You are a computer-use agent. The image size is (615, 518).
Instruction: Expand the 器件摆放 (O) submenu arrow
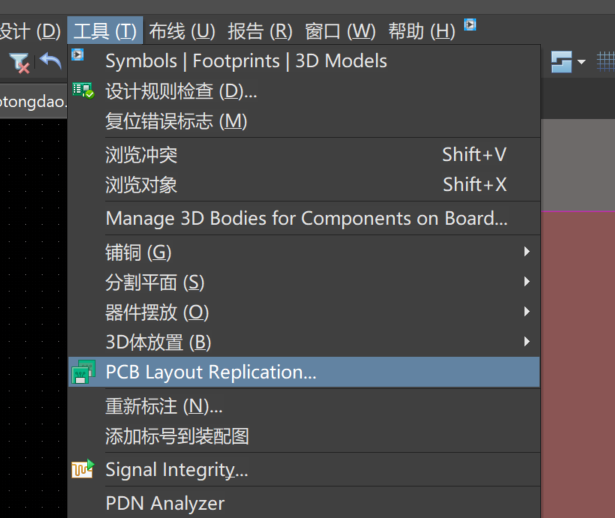[526, 312]
